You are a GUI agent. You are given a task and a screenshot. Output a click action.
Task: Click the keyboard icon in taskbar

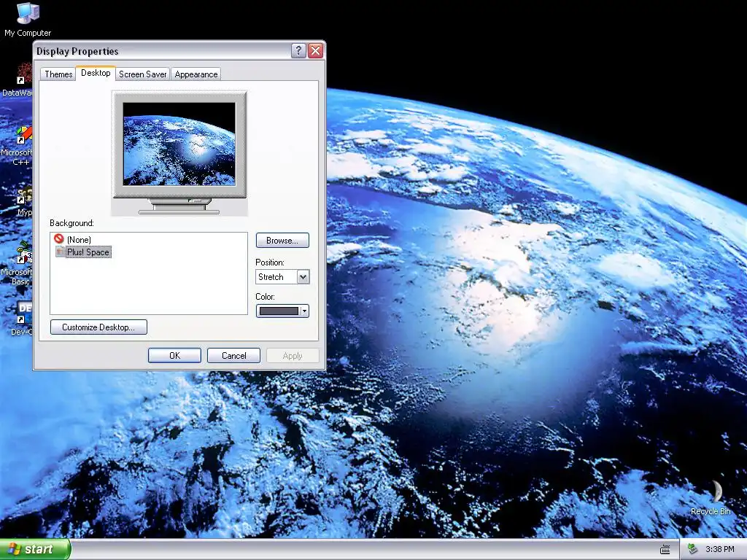pos(665,550)
